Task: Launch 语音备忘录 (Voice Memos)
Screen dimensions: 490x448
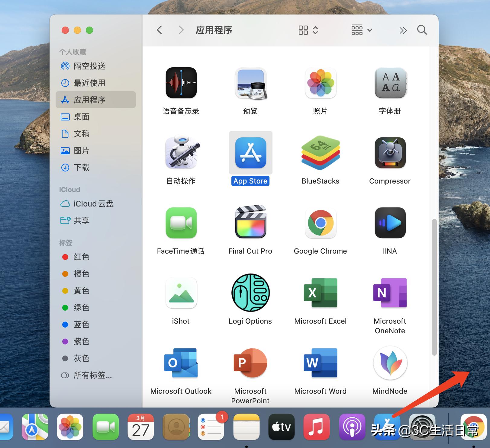Action: point(181,83)
